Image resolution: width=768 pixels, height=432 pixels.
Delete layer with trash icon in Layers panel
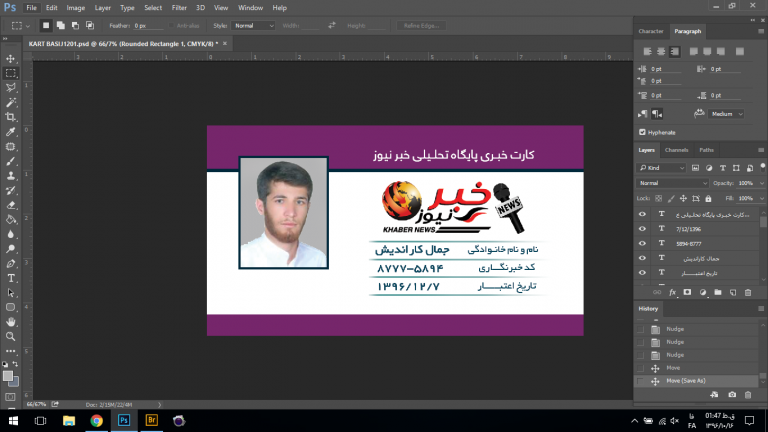click(x=748, y=292)
